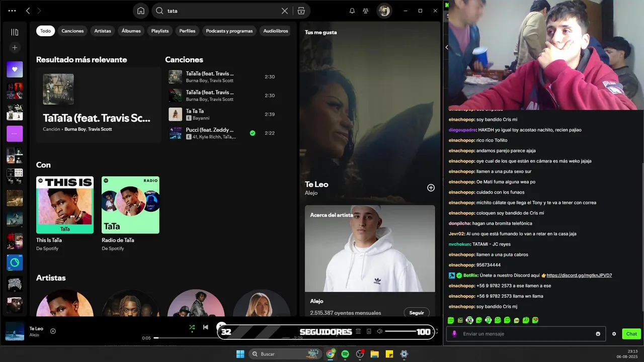
Task: Toggle shuffle in the player bar
Action: coord(192,327)
